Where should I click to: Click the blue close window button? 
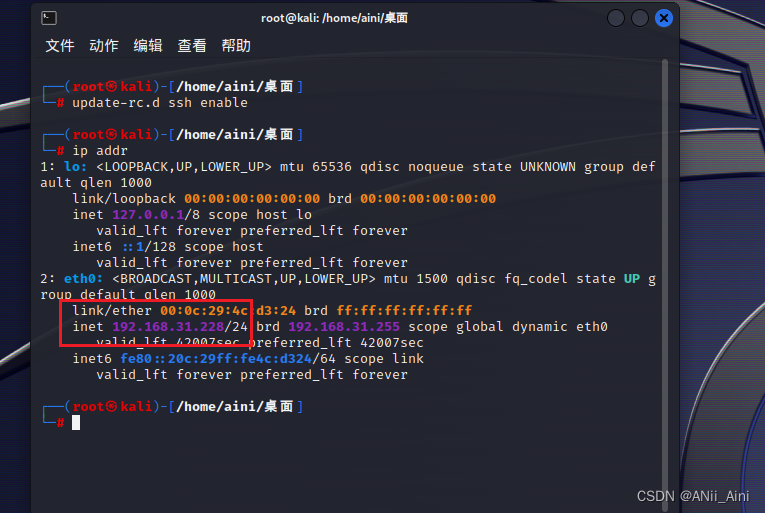tap(664, 19)
